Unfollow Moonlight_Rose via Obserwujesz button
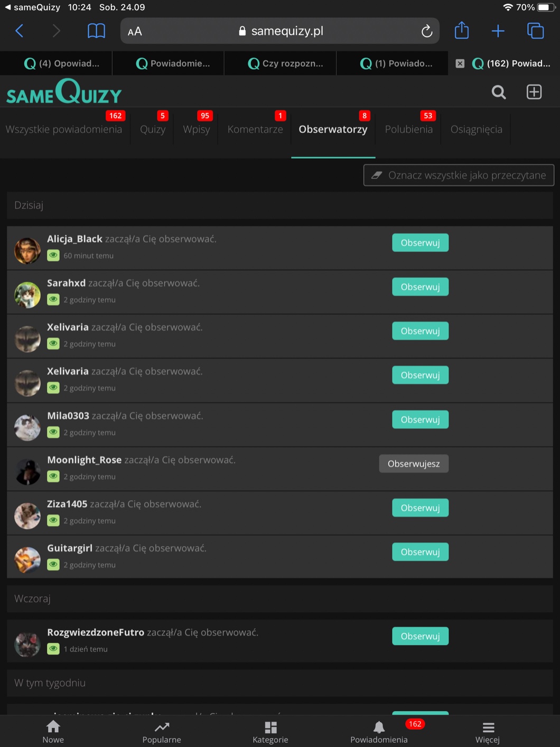 (414, 464)
